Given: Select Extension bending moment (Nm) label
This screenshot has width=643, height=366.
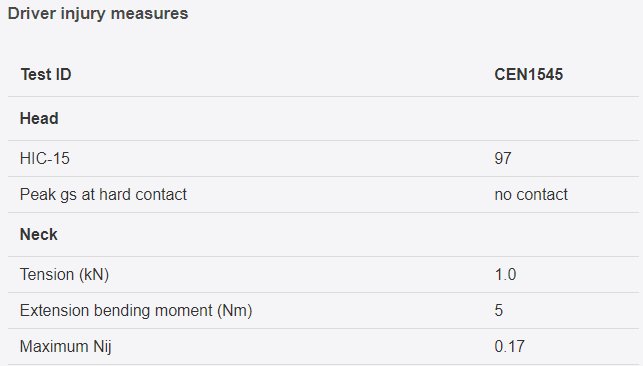Looking at the screenshot, I should tap(136, 311).
